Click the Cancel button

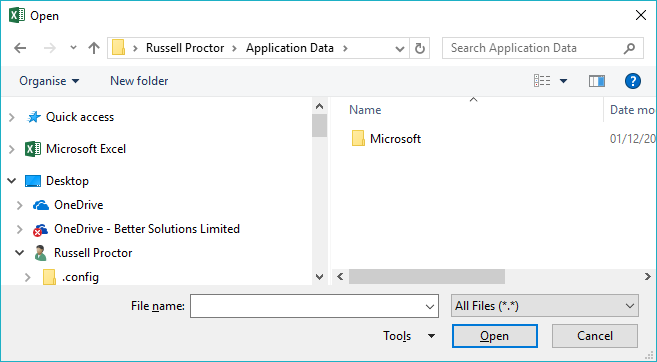point(595,336)
